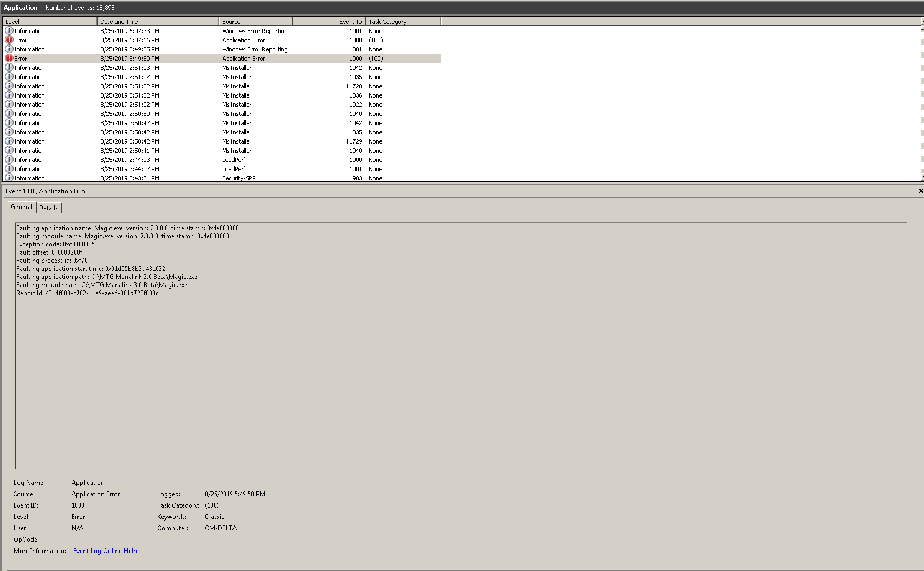Viewport: 924px width, 571px height.
Task: Select the Event ID '11728' cell
Action: tap(354, 86)
